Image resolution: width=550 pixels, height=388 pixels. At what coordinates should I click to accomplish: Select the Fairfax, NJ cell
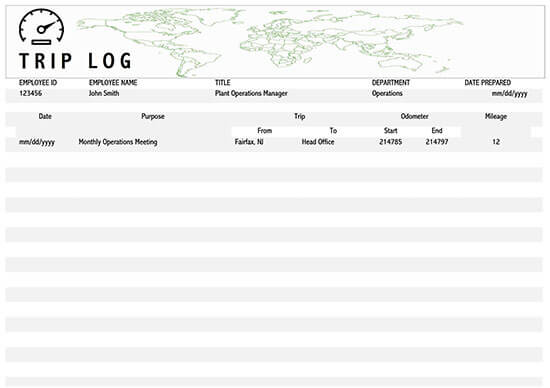tap(249, 142)
